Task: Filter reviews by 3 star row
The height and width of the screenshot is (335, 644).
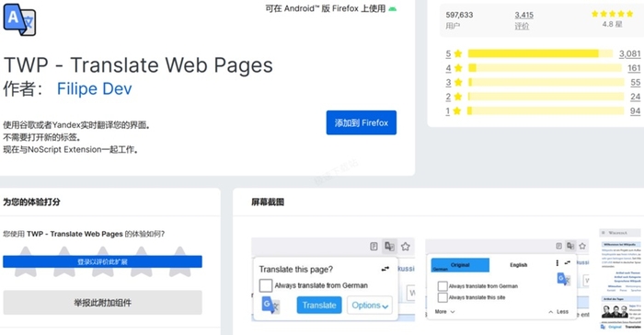Action: [543, 82]
